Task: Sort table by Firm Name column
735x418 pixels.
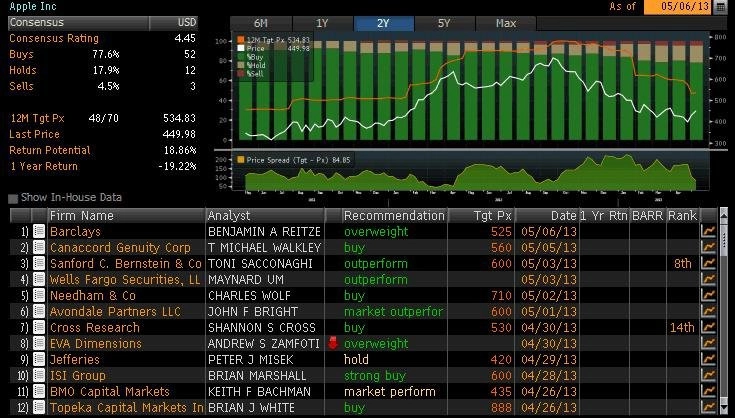Action: [126, 216]
